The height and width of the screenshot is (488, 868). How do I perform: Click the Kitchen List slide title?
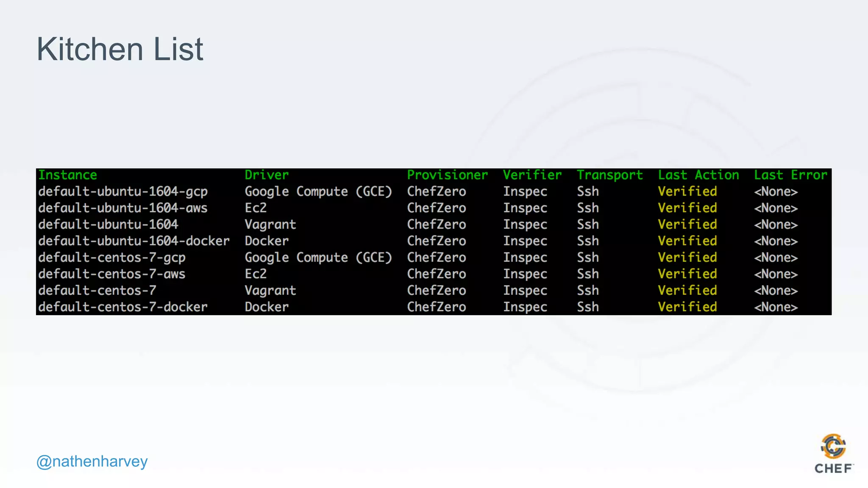tap(120, 49)
